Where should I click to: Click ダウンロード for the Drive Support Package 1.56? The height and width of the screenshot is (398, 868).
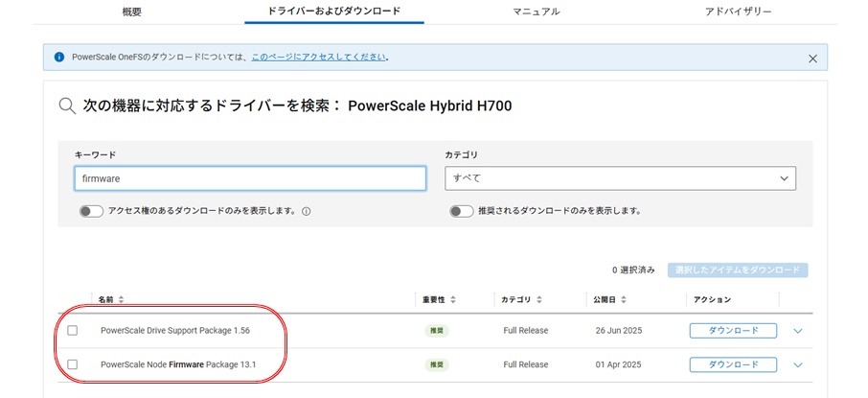(x=733, y=330)
